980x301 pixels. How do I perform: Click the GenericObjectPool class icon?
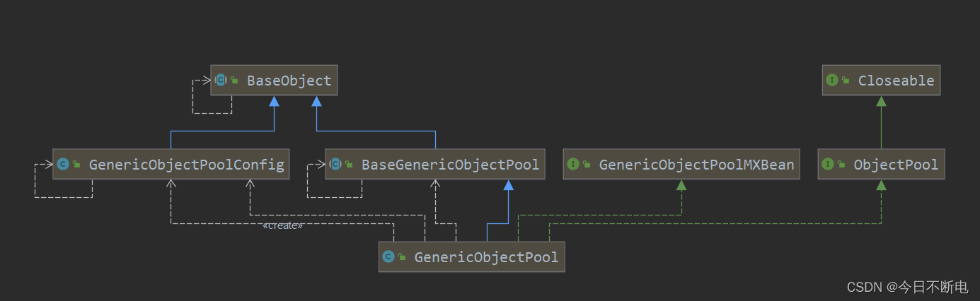[x=388, y=257]
